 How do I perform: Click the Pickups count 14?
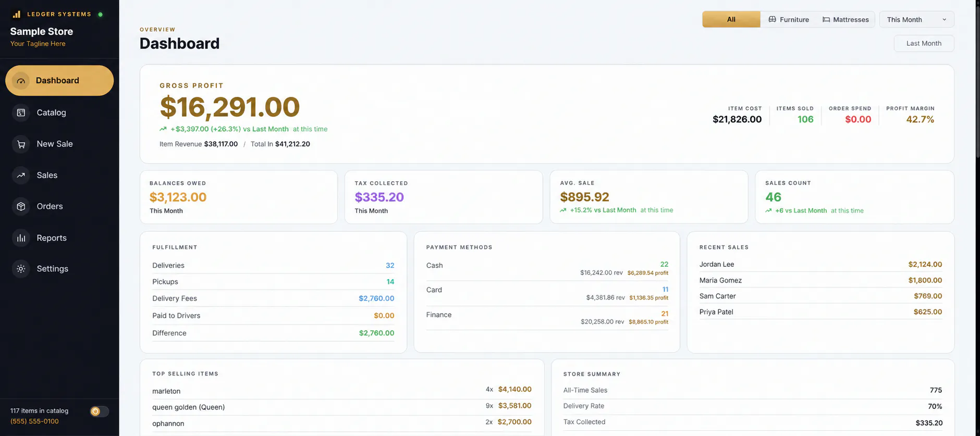[x=390, y=282]
